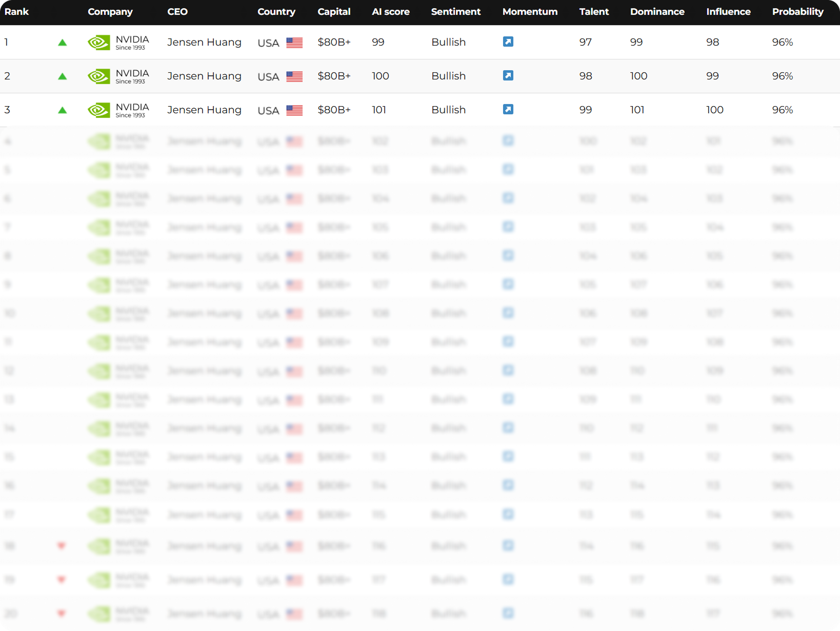Image resolution: width=840 pixels, height=631 pixels.
Task: Sort by the AI score column header
Action: pos(390,12)
